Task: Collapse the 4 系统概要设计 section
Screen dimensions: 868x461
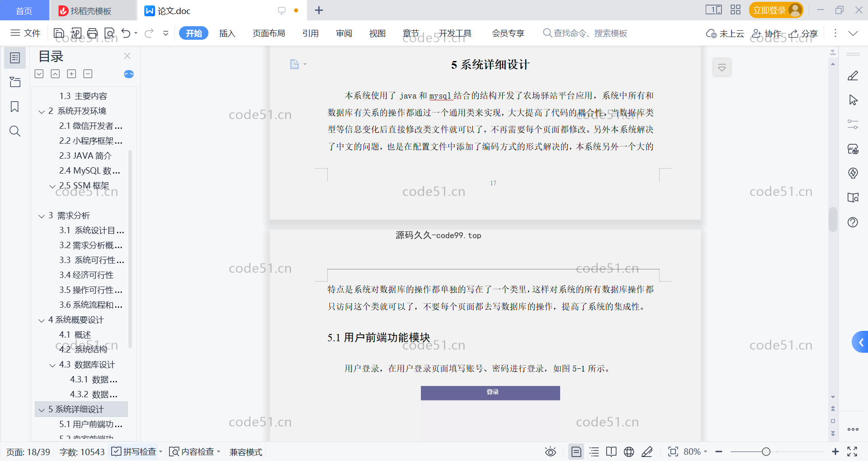Action: tap(42, 320)
